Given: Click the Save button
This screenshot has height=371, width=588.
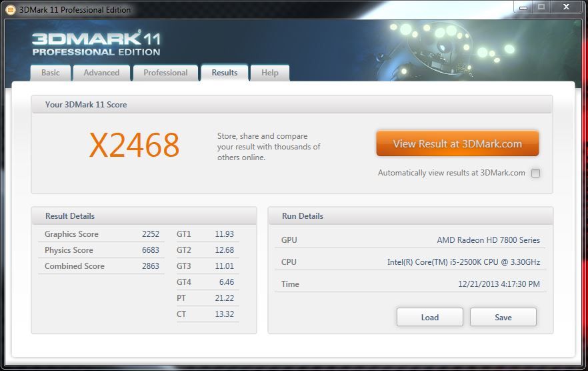Looking at the screenshot, I should (503, 317).
